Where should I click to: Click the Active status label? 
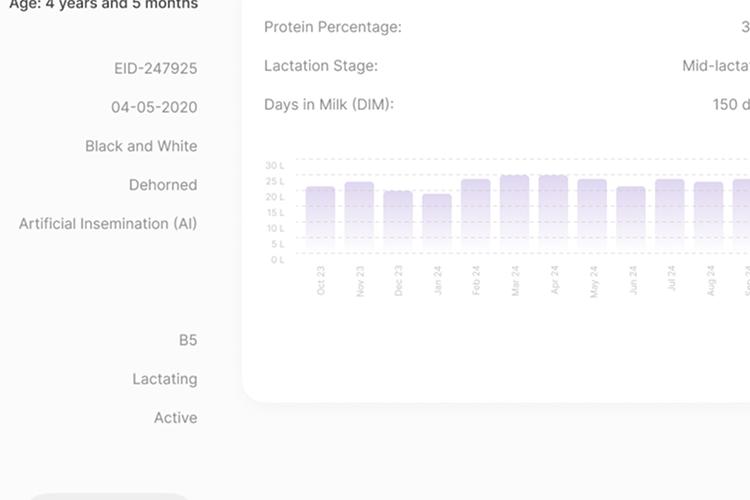tap(175, 418)
